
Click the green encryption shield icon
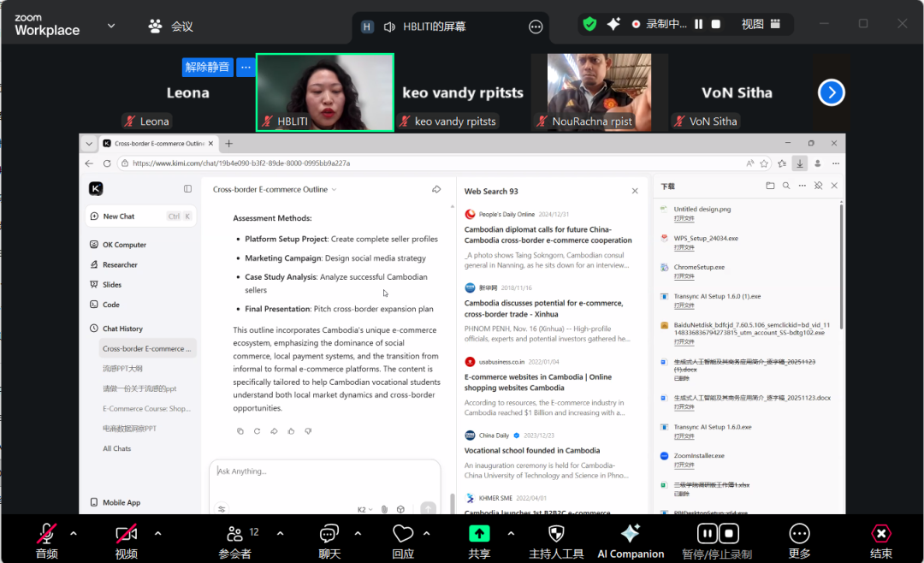(x=589, y=25)
